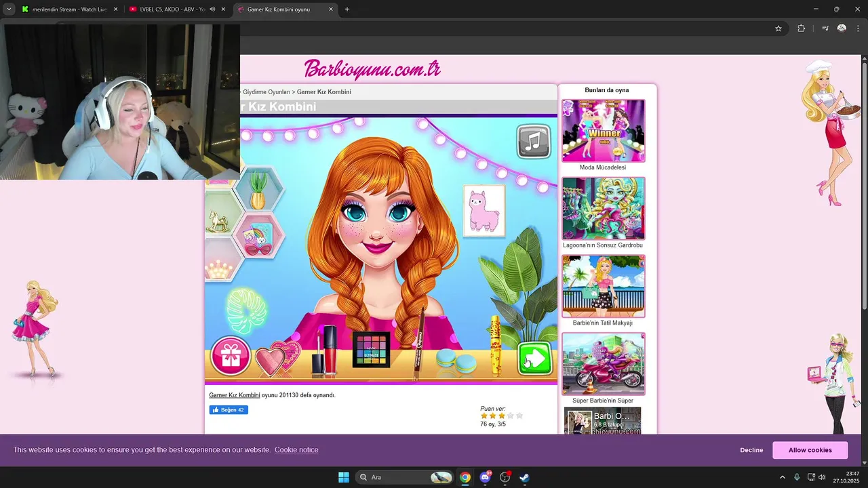Open Lagoona'nın Sonsuz Gardrobu thumbnail
The height and width of the screenshot is (488, 868).
click(604, 209)
